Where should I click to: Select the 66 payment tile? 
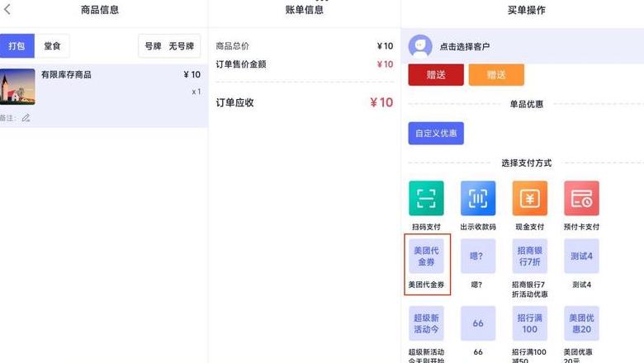478,323
